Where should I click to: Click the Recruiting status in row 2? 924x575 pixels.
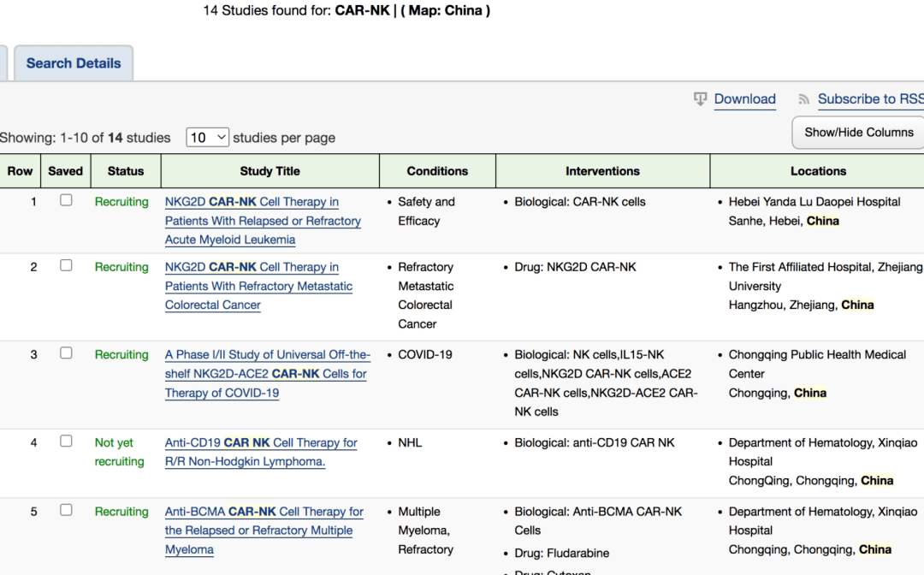pos(121,267)
